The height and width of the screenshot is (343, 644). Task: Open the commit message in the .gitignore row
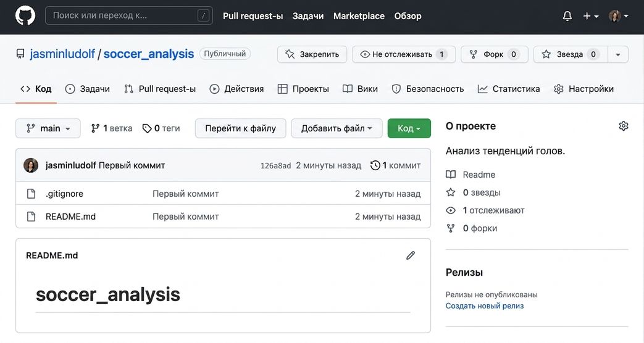186,194
